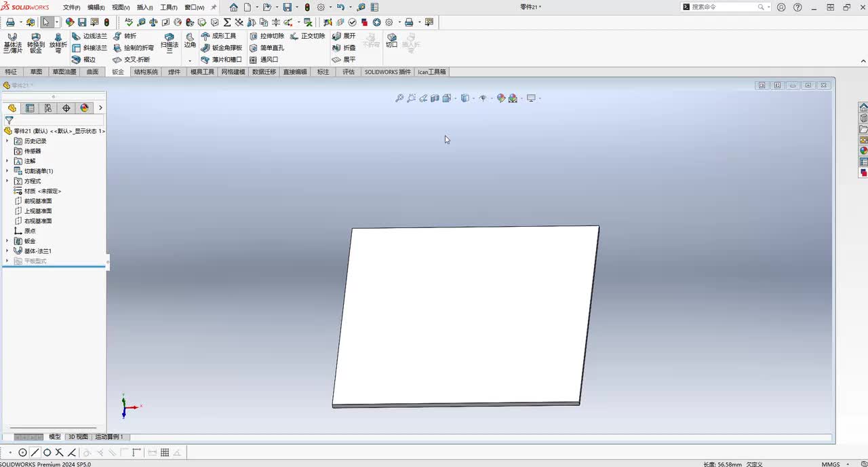Click 薄片和槽口 tab and slot

222,60
